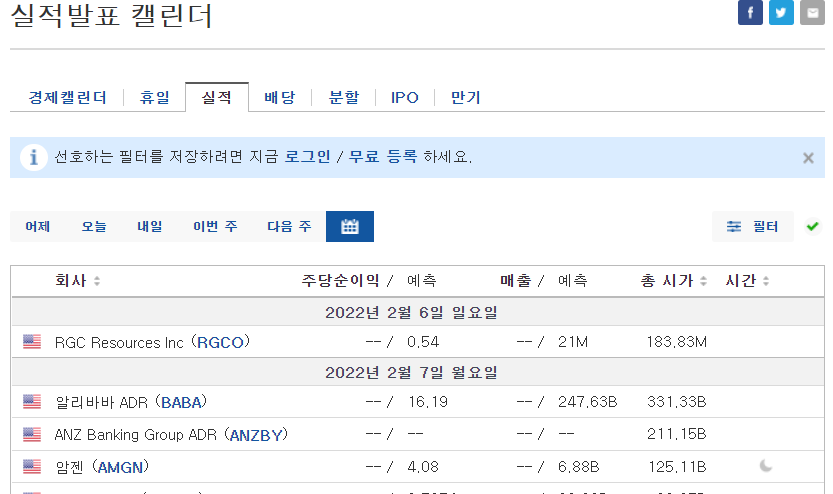Show earnings for 어제
Image resolution: width=833 pixels, height=494 pixels.
38,226
